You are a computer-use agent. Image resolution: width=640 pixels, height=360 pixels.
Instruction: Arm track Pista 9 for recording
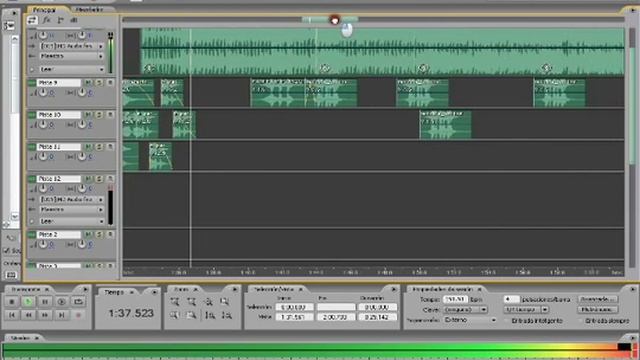(x=110, y=82)
